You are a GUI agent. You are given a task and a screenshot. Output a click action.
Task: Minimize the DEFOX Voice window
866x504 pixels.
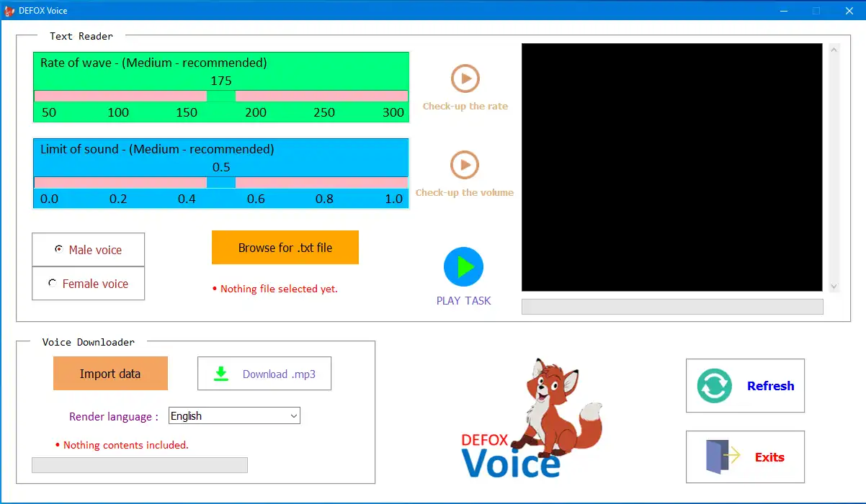point(783,11)
